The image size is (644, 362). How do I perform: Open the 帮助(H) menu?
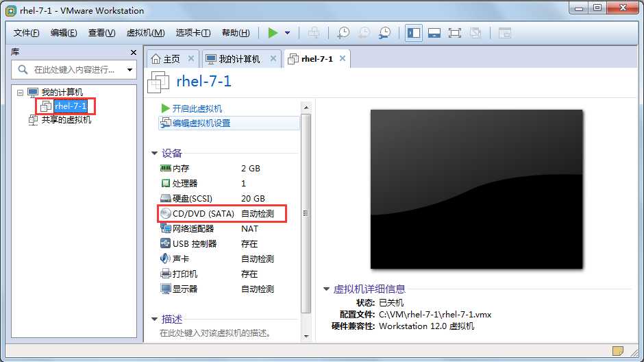coord(236,32)
